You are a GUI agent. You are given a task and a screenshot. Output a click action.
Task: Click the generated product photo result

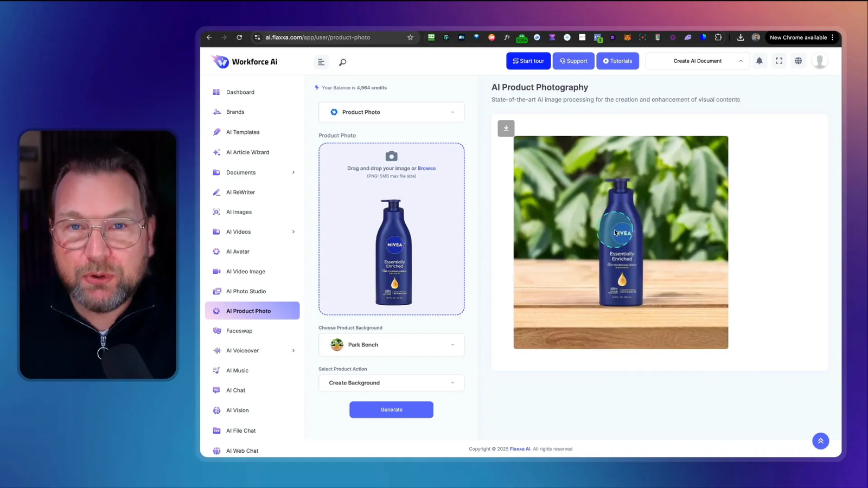tap(621, 242)
